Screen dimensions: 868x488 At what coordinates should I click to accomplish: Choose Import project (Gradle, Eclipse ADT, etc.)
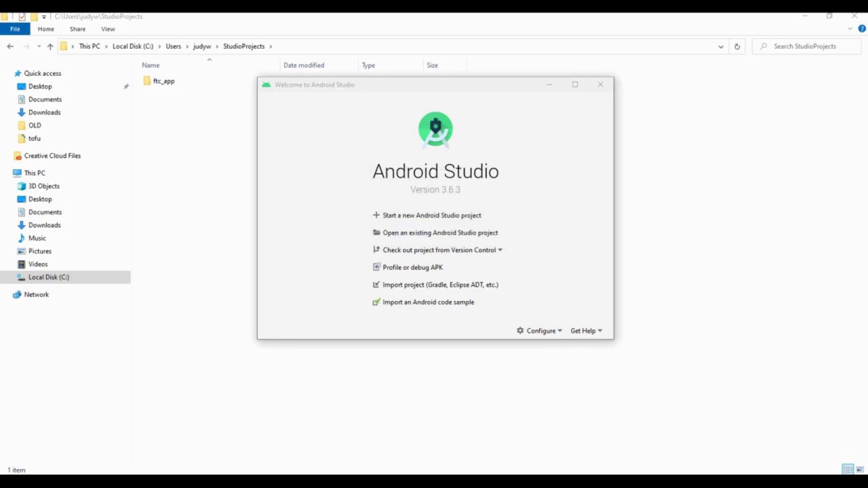[440, 285]
